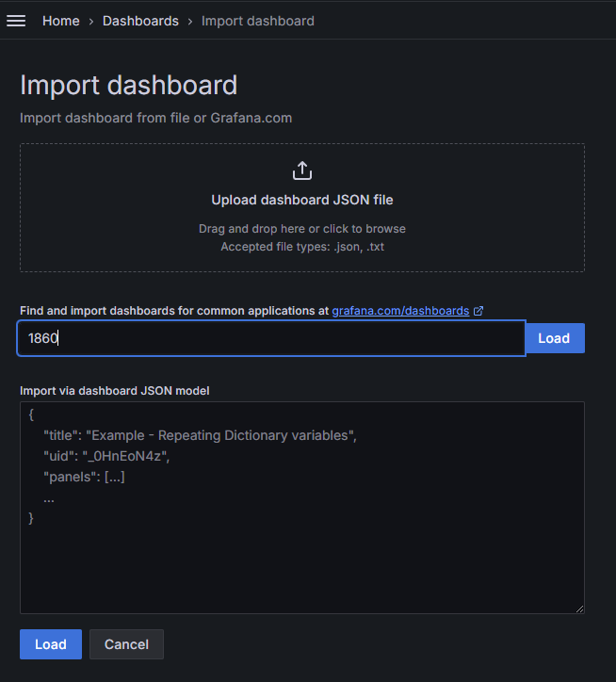This screenshot has width=616, height=682.
Task: Click into the dashboard JSON model textarea
Action: [x=302, y=508]
